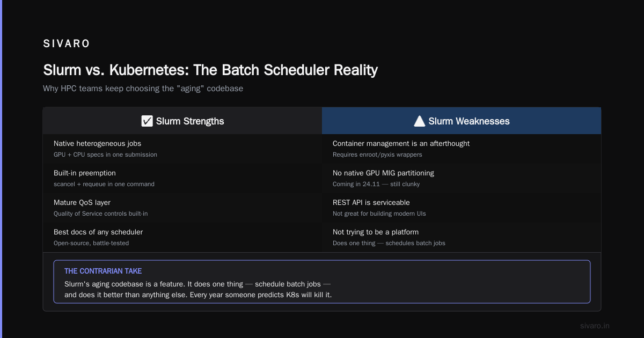Click 'Open-source, battle-tested' description
The image size is (644, 338).
(91, 243)
